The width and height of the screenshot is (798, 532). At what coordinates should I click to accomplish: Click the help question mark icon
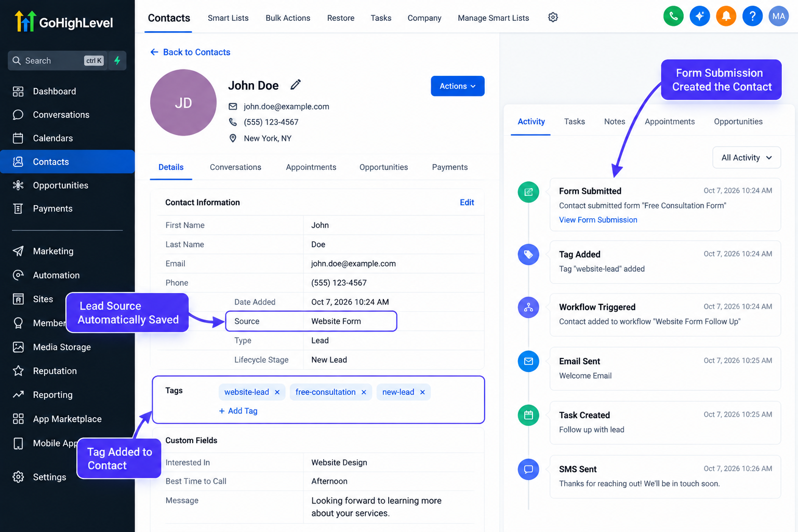pos(752,16)
